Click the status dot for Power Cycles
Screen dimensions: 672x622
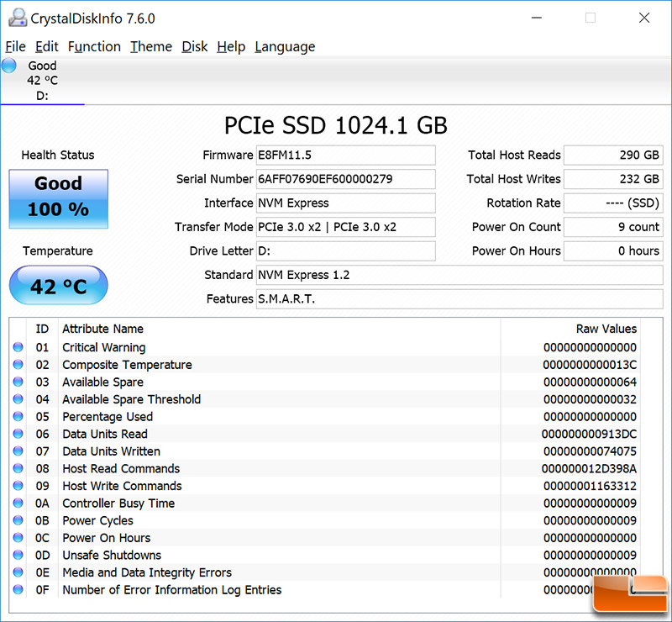[x=18, y=520]
